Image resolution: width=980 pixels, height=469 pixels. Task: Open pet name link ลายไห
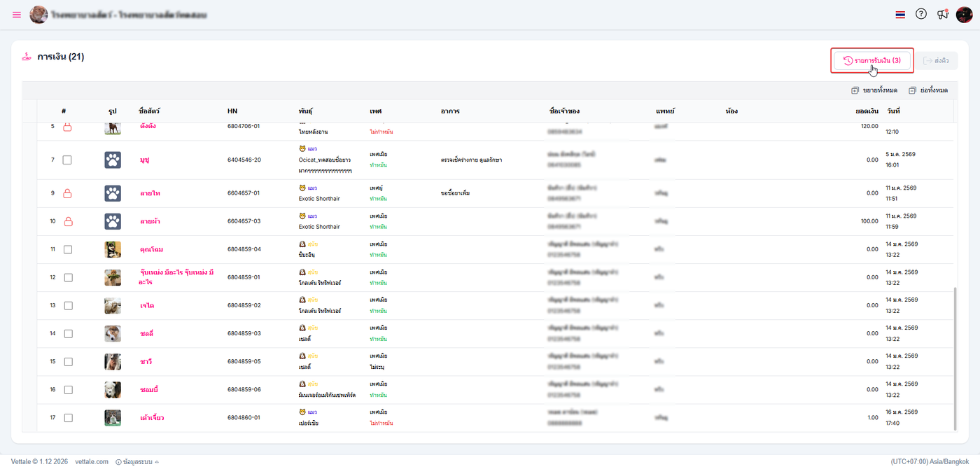pos(150,193)
